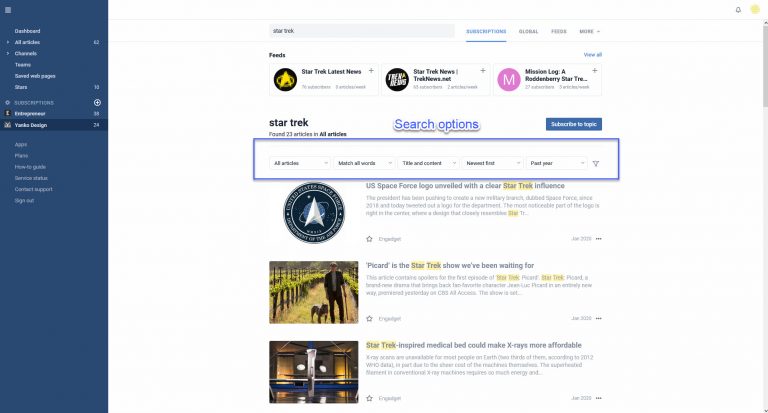Open Star Trek-inspired medical bed article title
The image size is (768, 413).
coord(474,345)
